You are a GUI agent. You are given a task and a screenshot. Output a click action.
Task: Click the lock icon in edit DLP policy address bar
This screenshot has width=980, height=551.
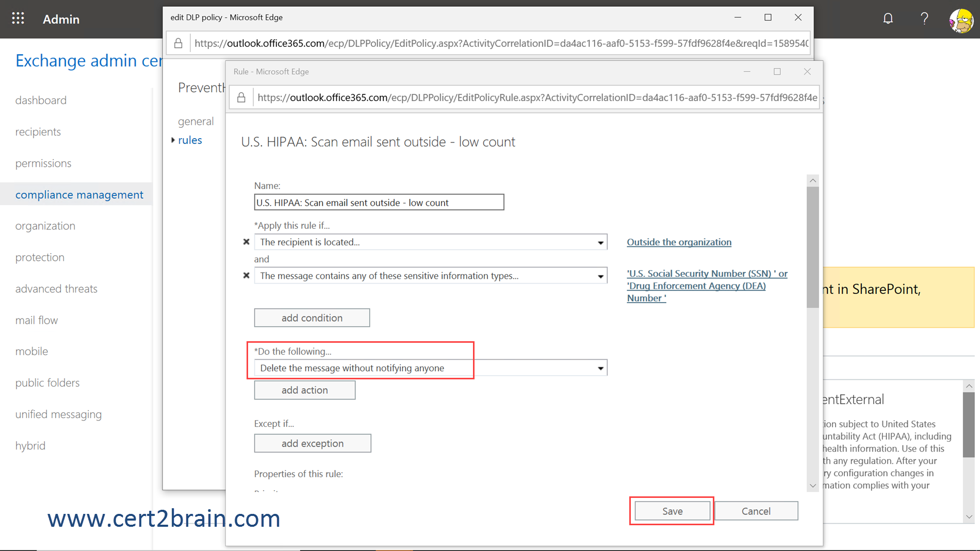(x=178, y=43)
